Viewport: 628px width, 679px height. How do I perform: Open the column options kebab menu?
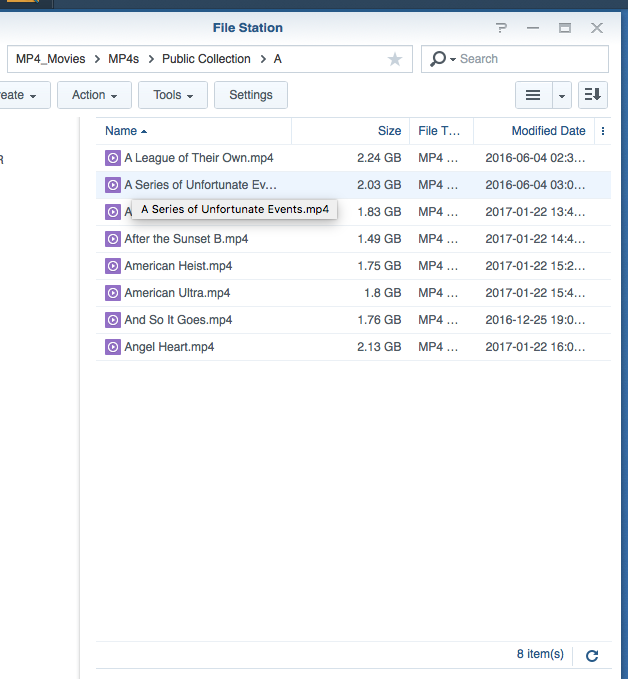click(602, 131)
